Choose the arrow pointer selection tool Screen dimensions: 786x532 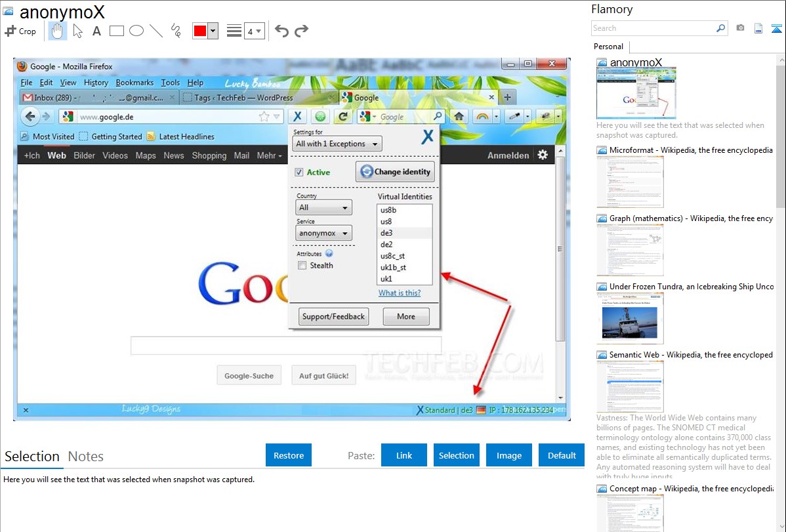coord(77,31)
